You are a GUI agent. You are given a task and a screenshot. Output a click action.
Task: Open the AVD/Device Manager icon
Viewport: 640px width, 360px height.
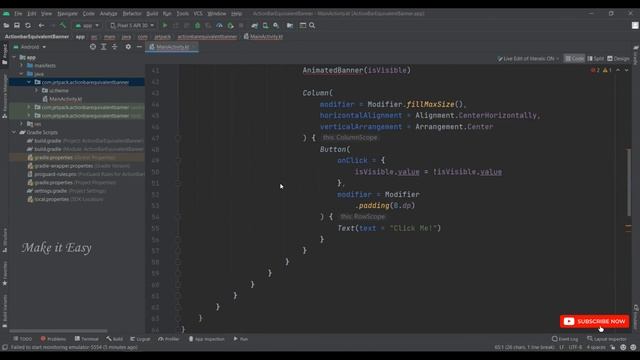(265, 25)
